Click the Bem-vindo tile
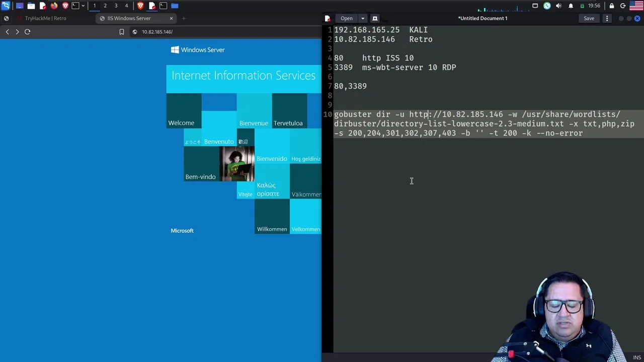The height and width of the screenshot is (362, 644). tap(201, 163)
